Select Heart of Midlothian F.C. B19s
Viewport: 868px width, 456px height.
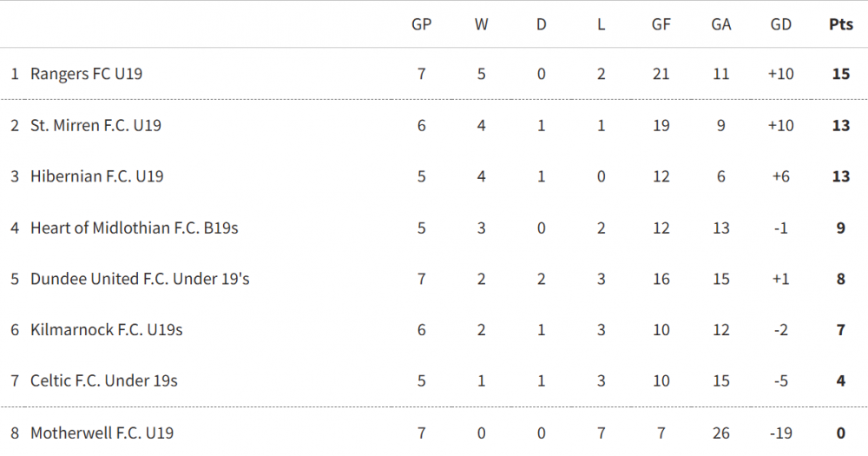tap(134, 228)
